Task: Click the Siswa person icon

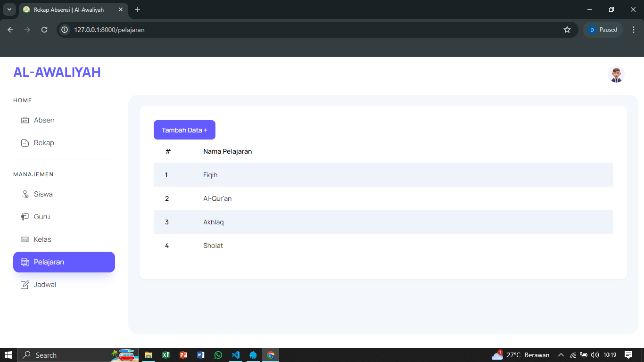Action: [x=25, y=194]
